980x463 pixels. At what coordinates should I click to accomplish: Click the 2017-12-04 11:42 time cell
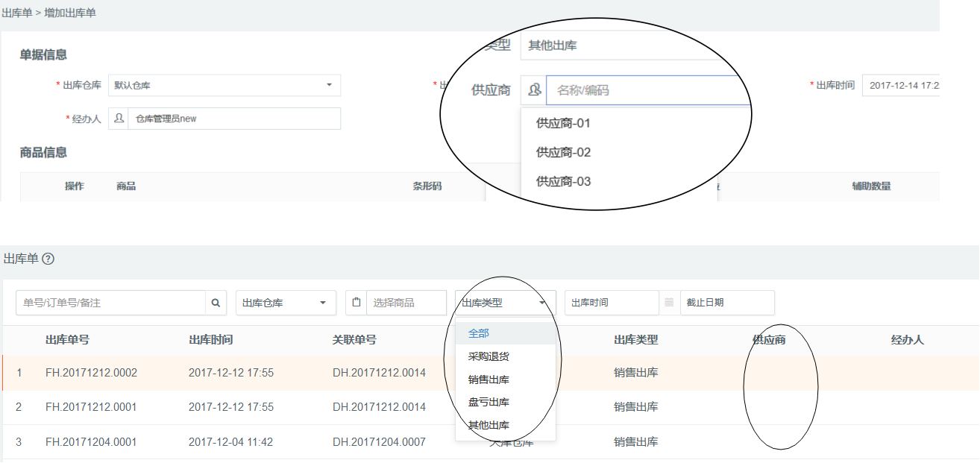point(230,442)
